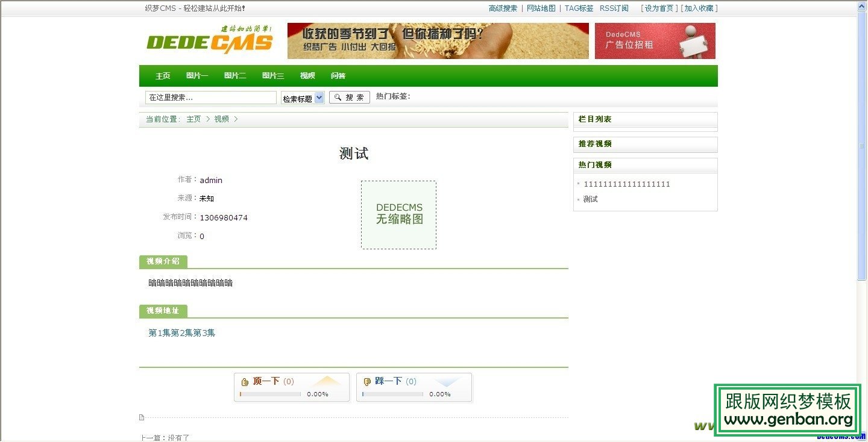Open the 高级搜索 link

[x=503, y=8]
